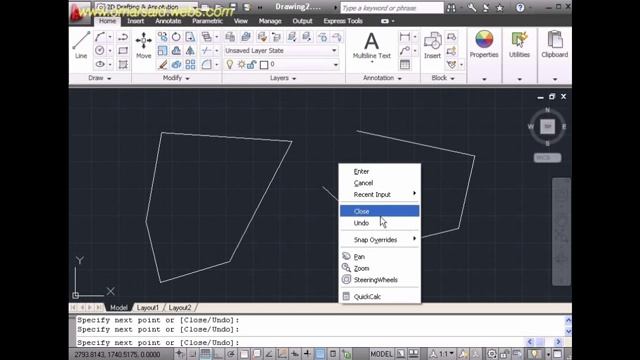Choose Enter in the context menu
This screenshot has width=640, height=360.
[x=380, y=171]
